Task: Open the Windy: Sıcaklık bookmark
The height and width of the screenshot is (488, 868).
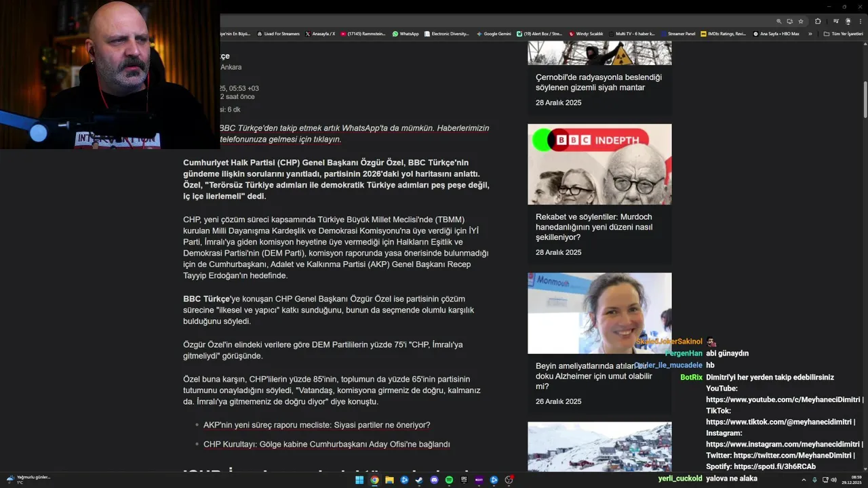Action: 586,34
